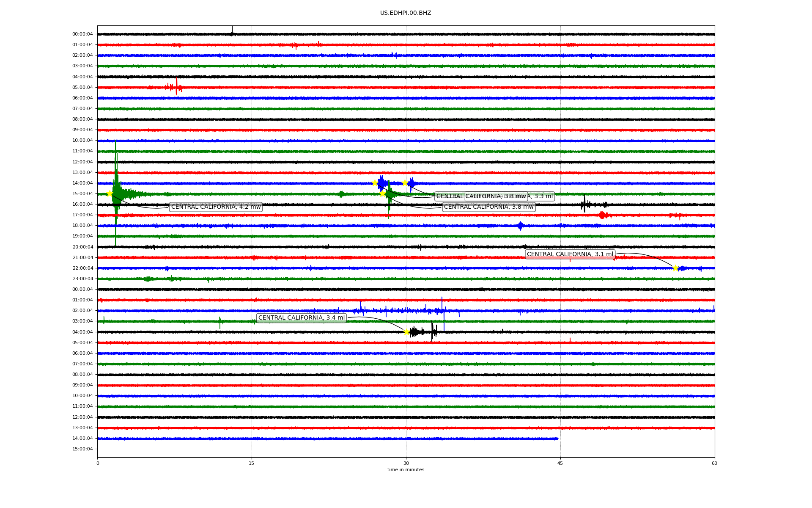Click the 16:00:04 row time label
This screenshot has width=812, height=508.
[82, 204]
